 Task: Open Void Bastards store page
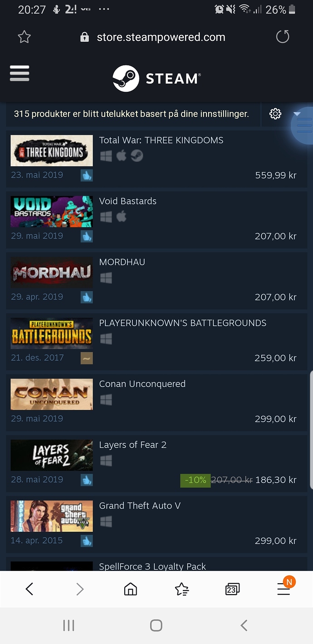[156, 218]
